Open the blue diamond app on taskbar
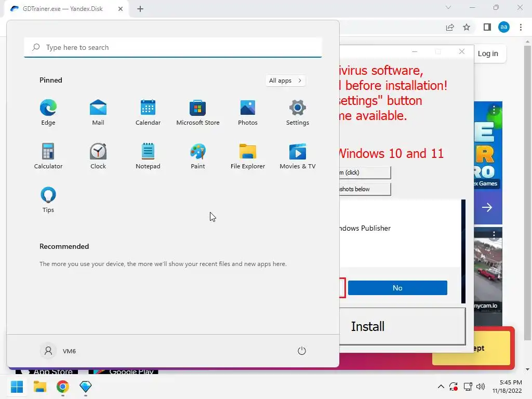The image size is (532, 399). coord(86,387)
